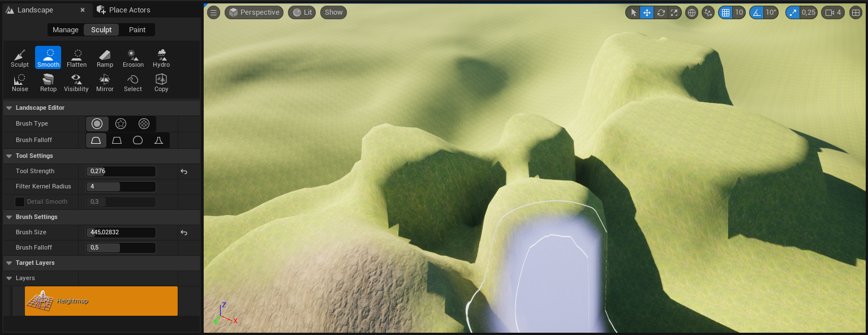
Task: Activate the Erosion tool
Action: (133, 58)
